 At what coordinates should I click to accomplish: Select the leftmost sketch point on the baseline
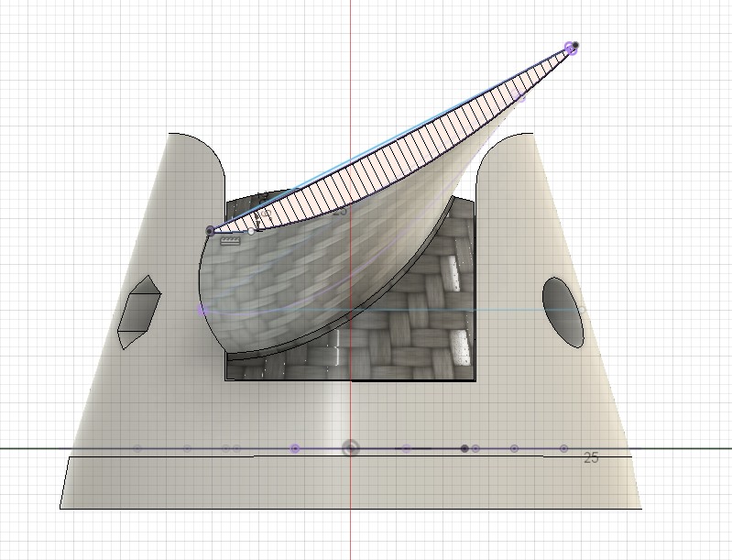point(137,448)
